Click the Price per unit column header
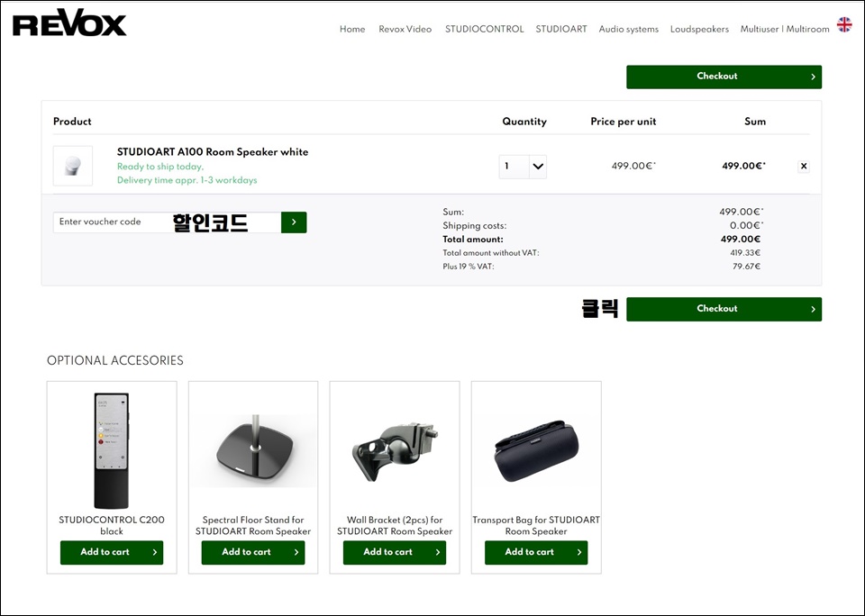Image resolution: width=865 pixels, height=616 pixels. pos(624,122)
